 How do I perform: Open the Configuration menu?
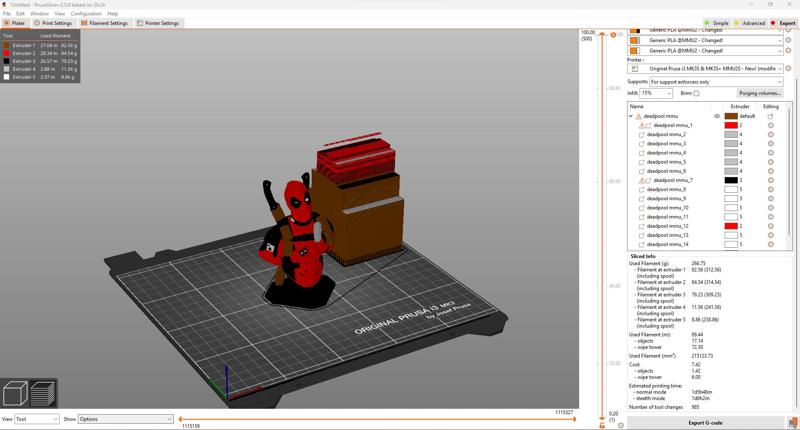click(x=86, y=13)
